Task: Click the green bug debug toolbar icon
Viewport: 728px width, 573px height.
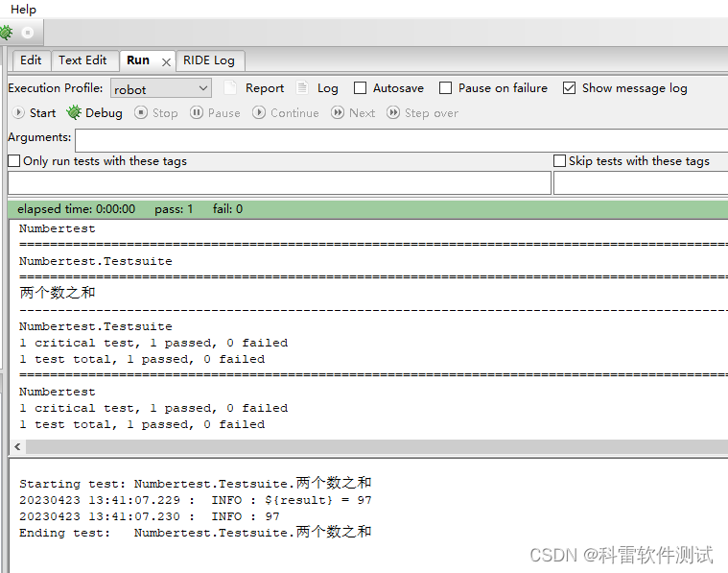Action: coord(6,33)
